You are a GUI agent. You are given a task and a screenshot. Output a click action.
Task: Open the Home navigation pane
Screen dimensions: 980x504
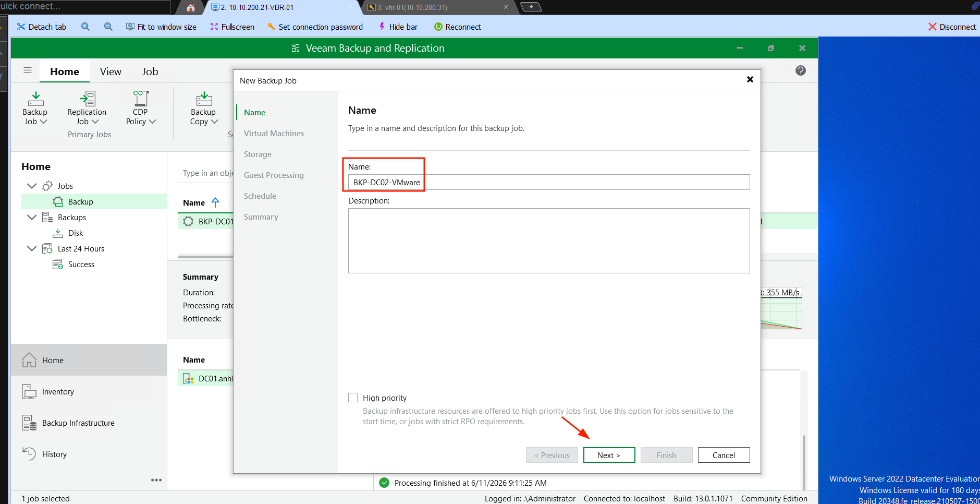[89, 360]
